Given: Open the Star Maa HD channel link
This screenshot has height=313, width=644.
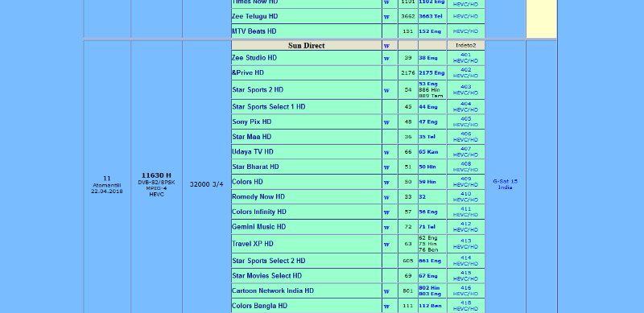Looking at the screenshot, I should (x=252, y=137).
